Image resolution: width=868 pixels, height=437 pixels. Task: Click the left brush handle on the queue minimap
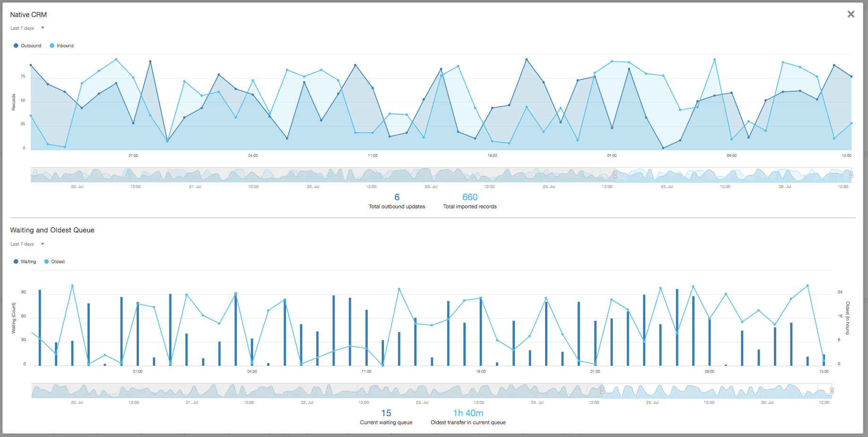(x=602, y=390)
